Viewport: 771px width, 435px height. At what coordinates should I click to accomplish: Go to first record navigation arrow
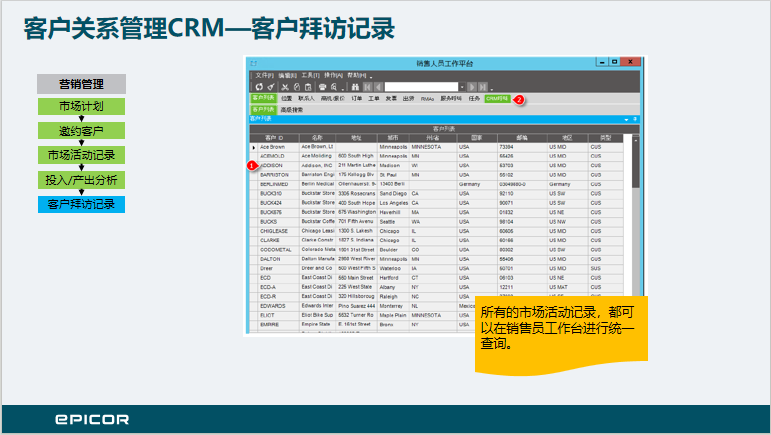pos(367,87)
